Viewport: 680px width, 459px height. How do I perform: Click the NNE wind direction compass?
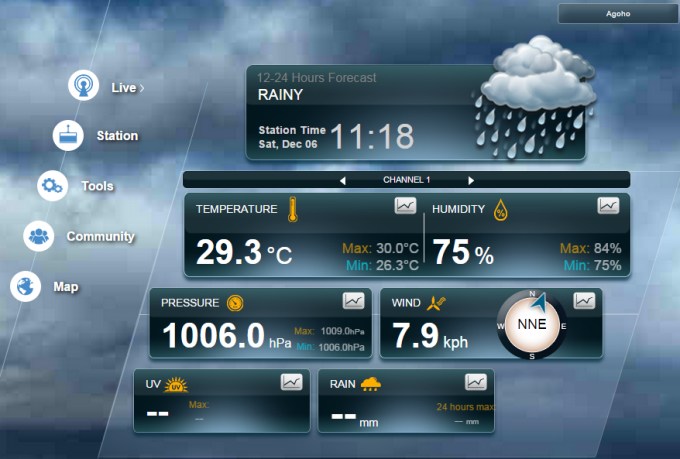coord(531,325)
